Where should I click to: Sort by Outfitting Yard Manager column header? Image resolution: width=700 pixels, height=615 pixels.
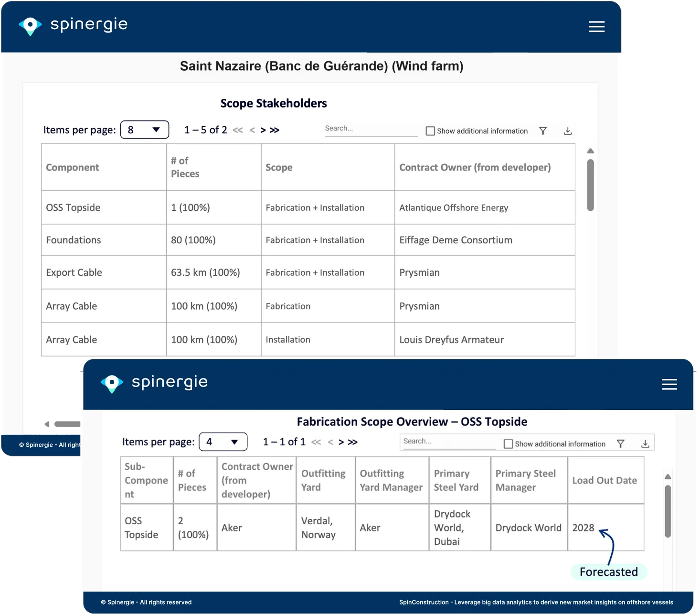coord(392,481)
